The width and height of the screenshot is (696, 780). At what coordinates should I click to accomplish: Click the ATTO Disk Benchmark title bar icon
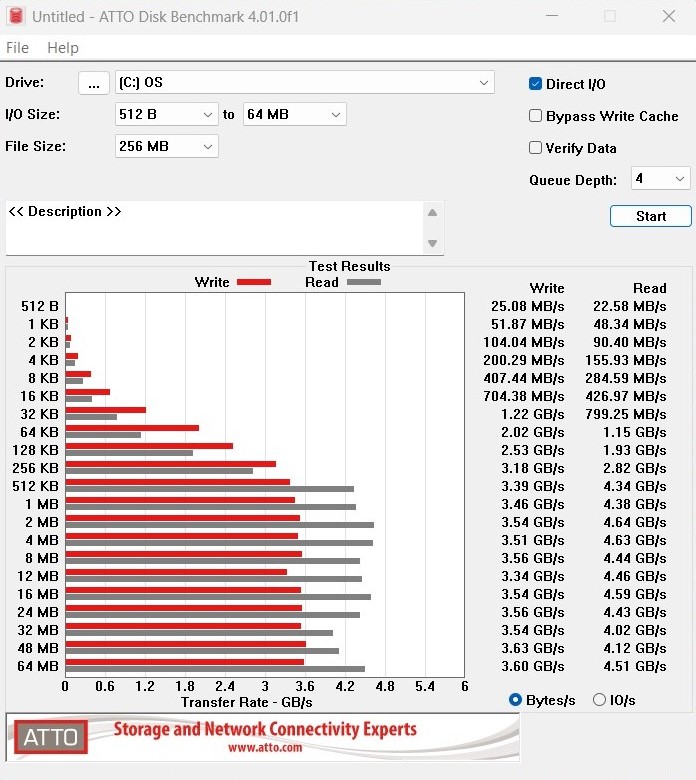tap(16, 16)
